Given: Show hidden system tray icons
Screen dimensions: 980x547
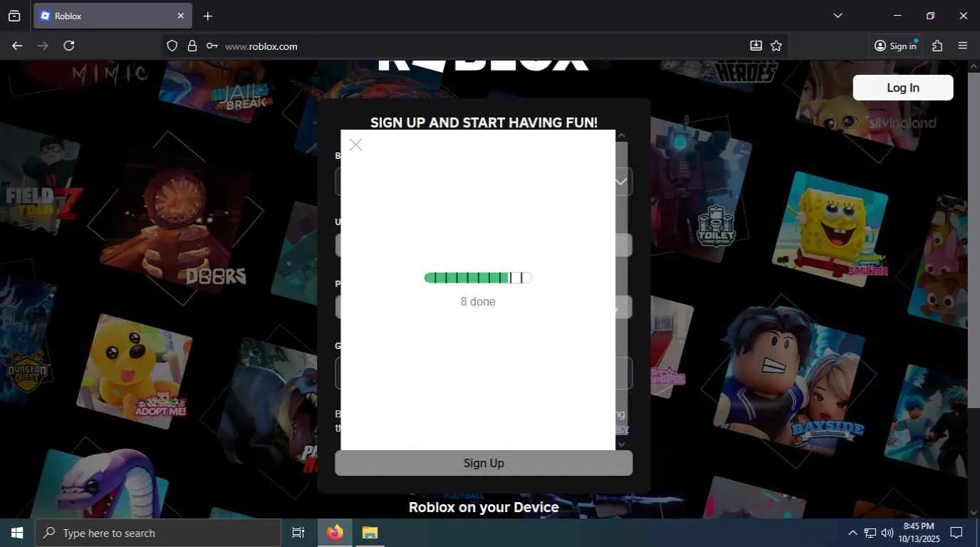Looking at the screenshot, I should tap(853, 533).
